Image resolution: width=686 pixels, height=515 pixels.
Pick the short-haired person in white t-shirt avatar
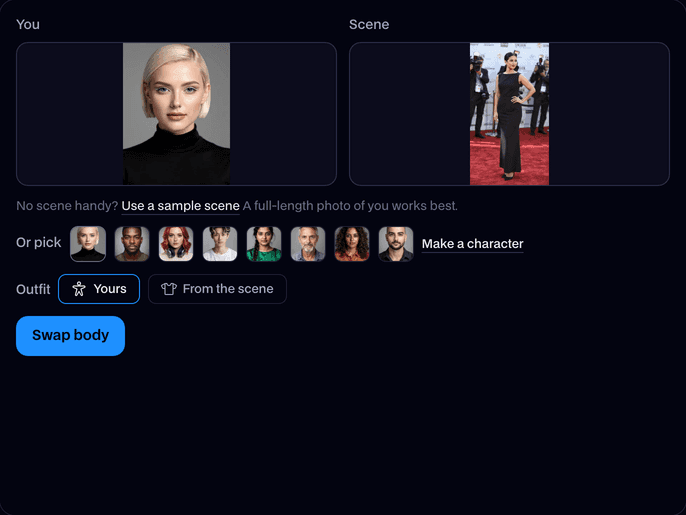220,244
